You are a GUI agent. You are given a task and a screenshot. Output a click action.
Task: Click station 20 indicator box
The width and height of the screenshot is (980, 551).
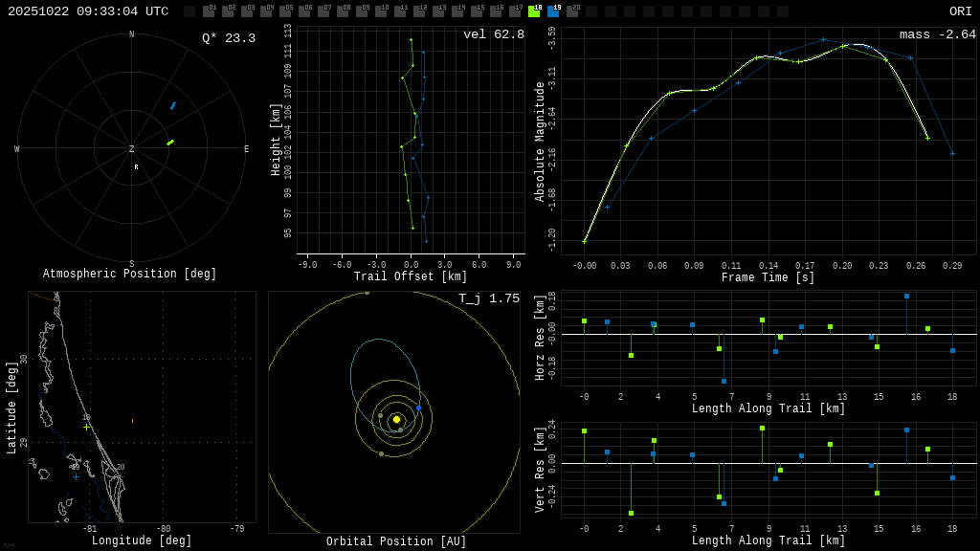click(x=572, y=11)
